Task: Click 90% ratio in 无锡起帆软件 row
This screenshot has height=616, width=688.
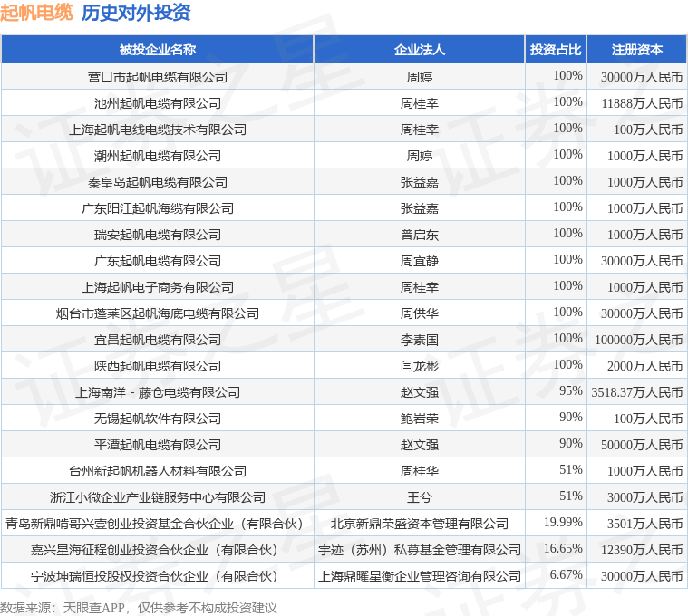Action: click(571, 418)
